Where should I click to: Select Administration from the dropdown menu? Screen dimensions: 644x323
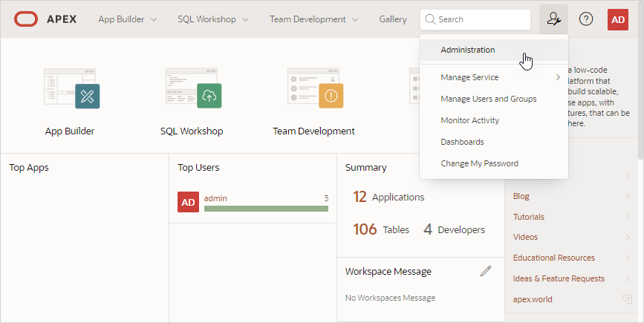coord(494,50)
